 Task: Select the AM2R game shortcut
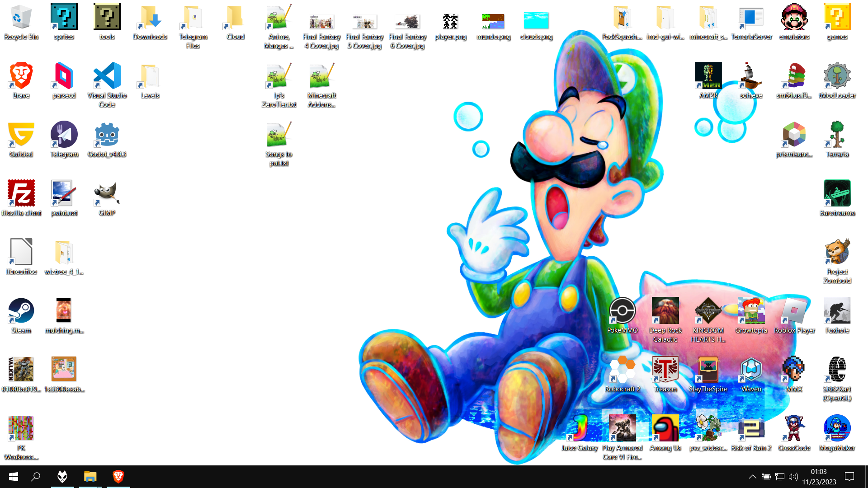coord(708,80)
